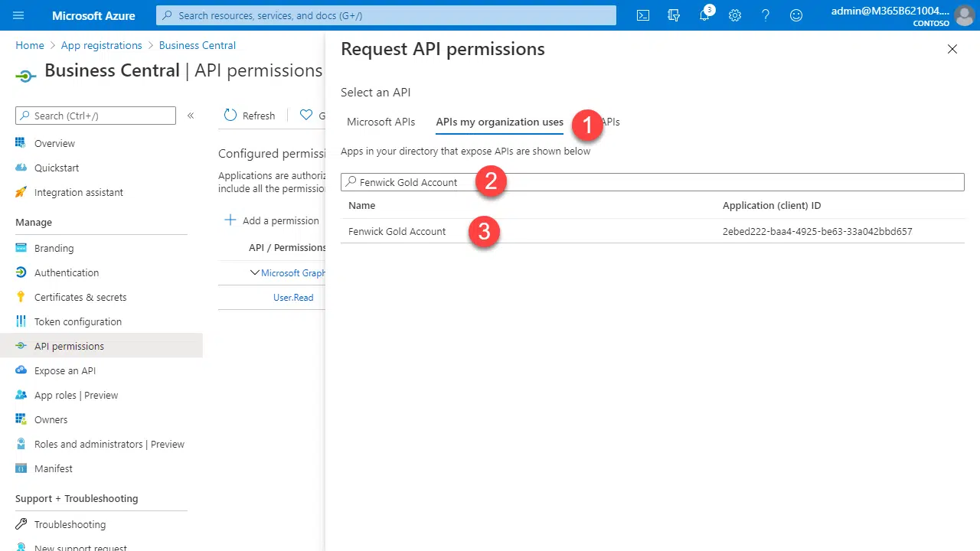This screenshot has width=980, height=551.
Task: Launch Cloud Shell from top bar
Action: pyautogui.click(x=643, y=15)
